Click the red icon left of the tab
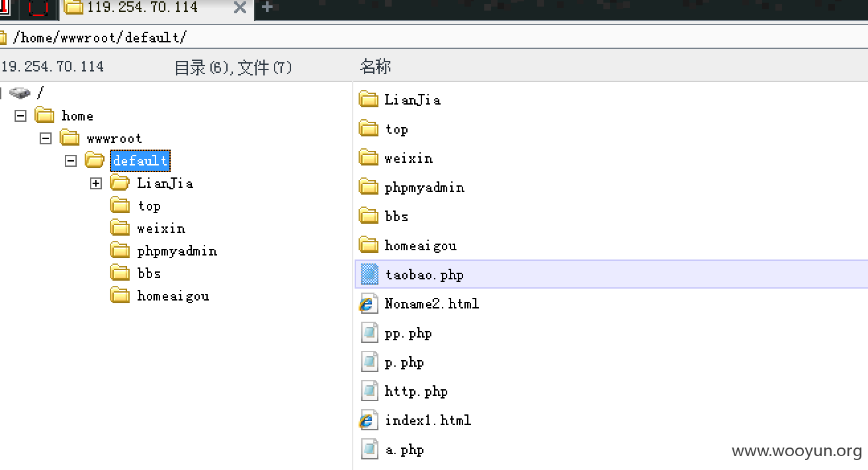The width and height of the screenshot is (868, 470). [40, 8]
